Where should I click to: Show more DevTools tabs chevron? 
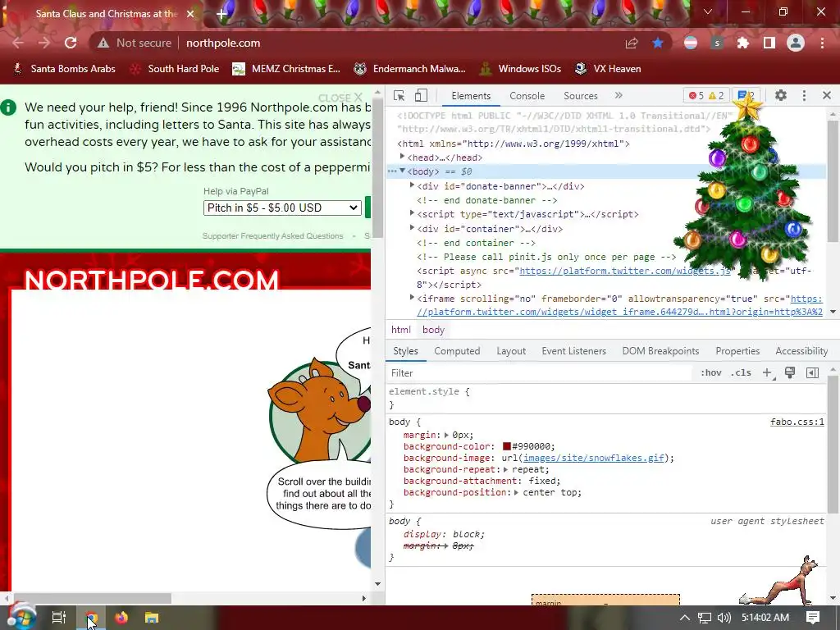tap(619, 95)
